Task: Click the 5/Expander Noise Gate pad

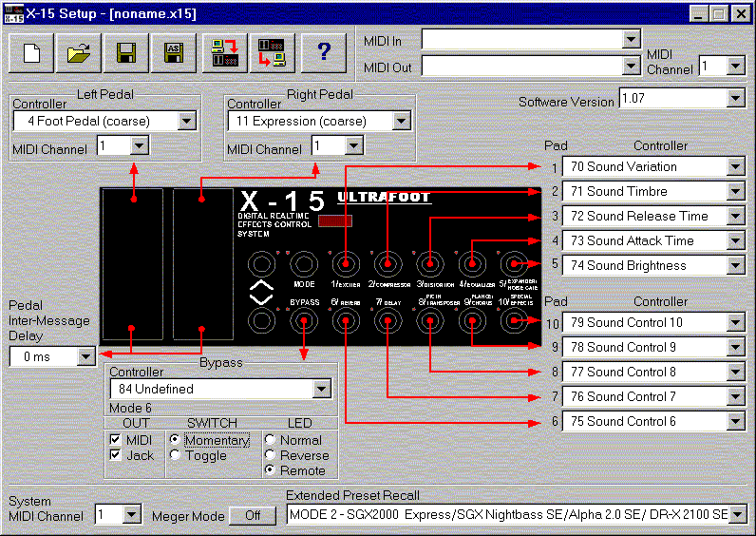Action: click(514, 264)
